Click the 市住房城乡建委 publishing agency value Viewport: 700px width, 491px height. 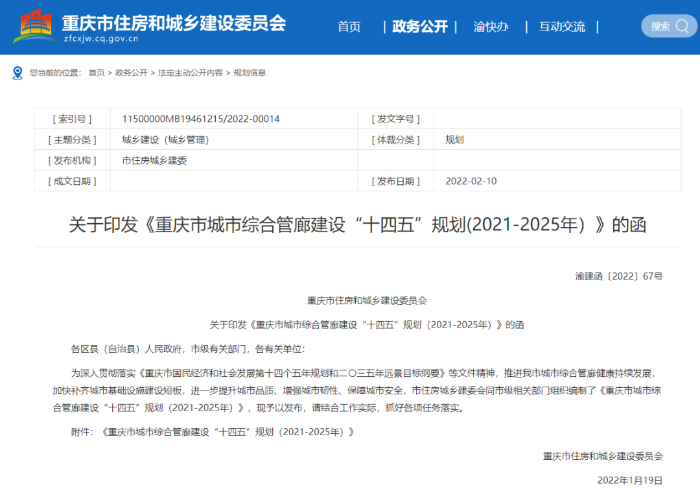pyautogui.click(x=154, y=160)
